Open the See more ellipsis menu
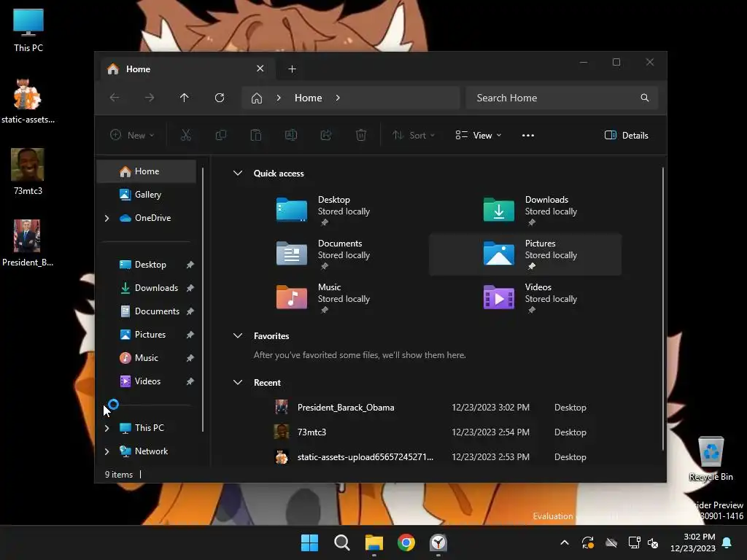 [x=528, y=135]
